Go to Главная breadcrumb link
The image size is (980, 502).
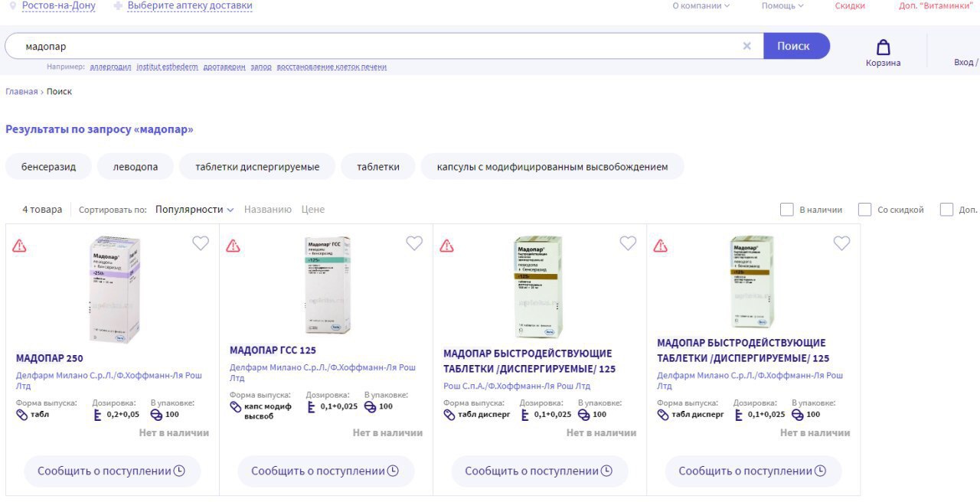(x=21, y=92)
